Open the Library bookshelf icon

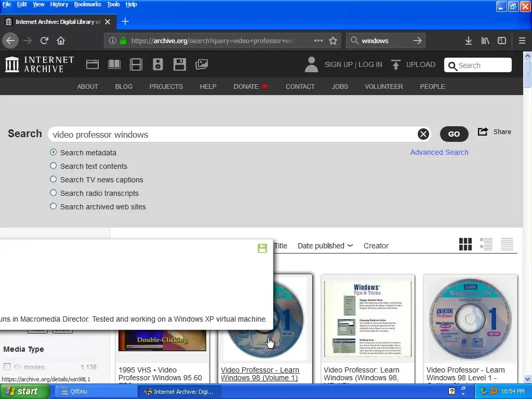(x=485, y=41)
